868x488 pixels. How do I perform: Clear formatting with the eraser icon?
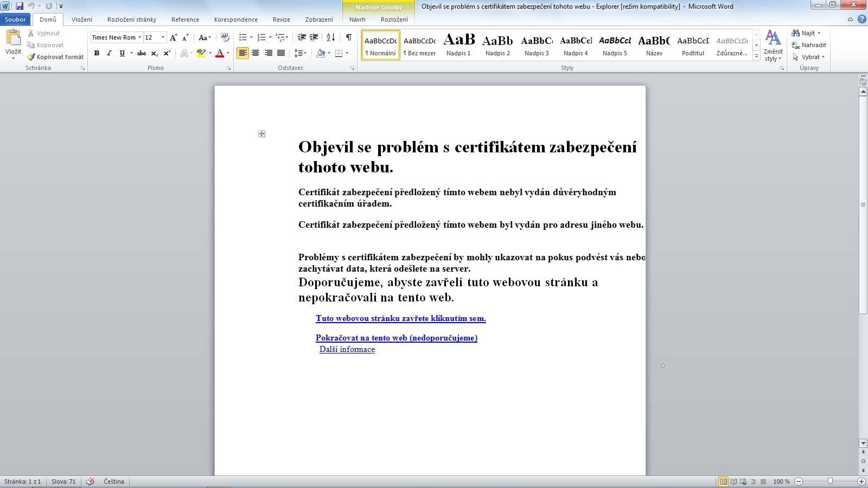225,37
